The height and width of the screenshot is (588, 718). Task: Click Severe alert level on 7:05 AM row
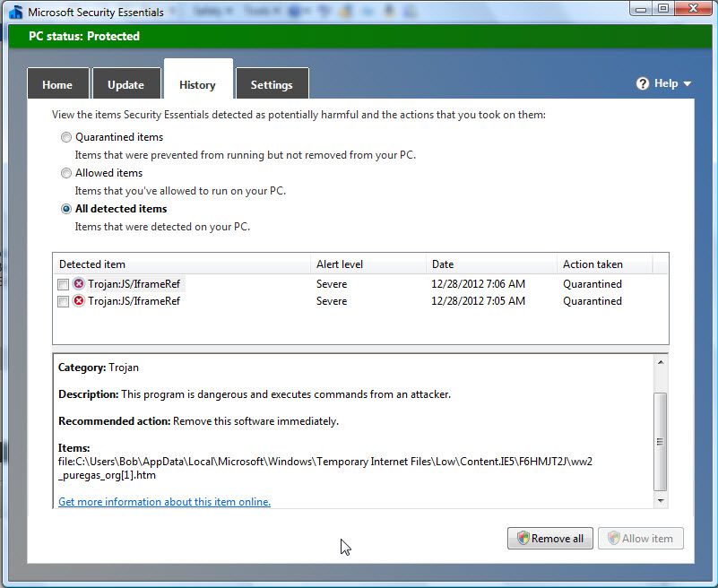332,301
